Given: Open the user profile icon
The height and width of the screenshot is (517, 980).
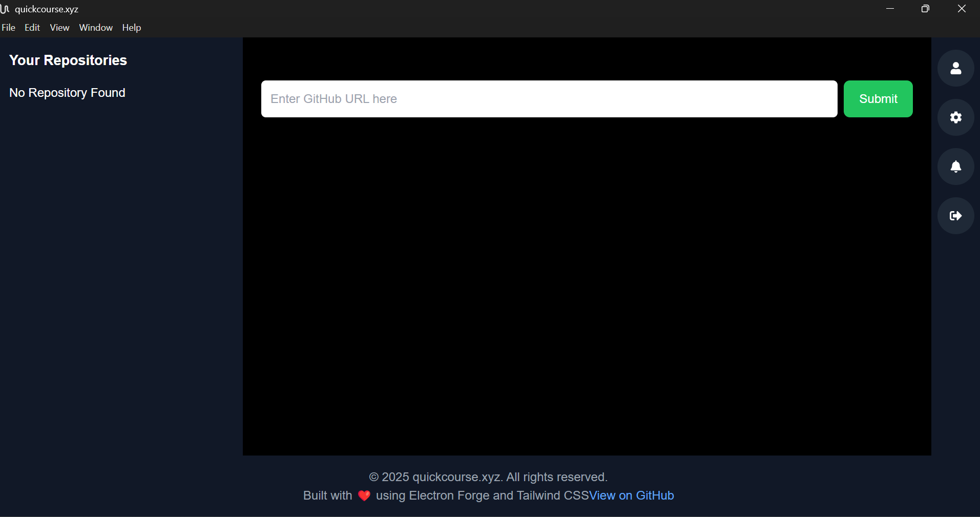Looking at the screenshot, I should 955,68.
